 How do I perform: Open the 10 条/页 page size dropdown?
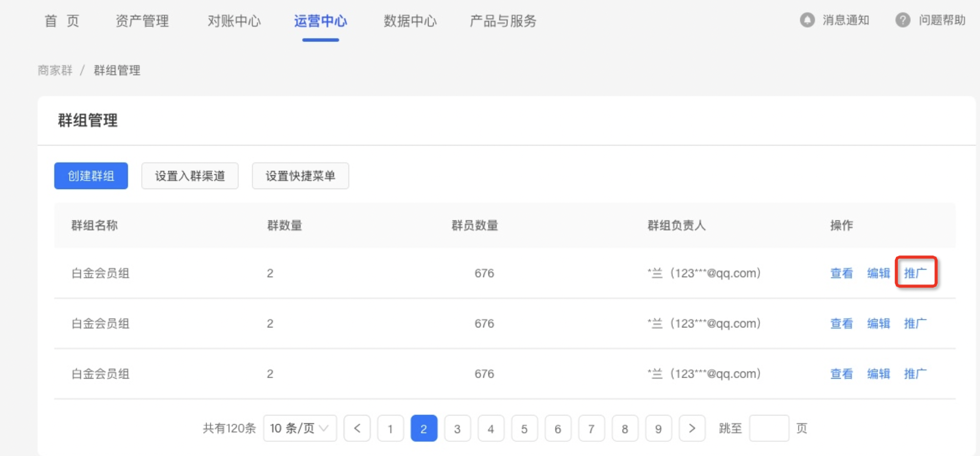300,428
